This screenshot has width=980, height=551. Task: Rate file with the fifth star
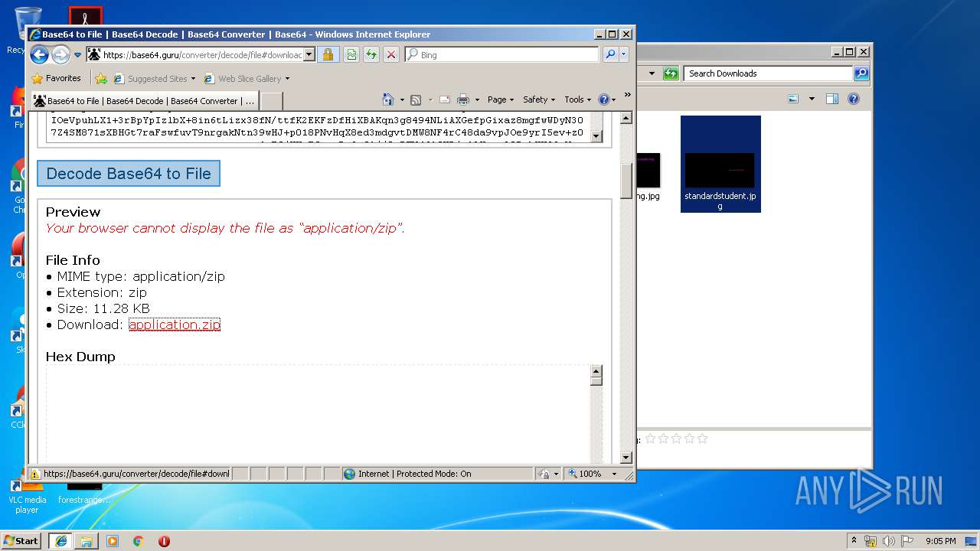coord(702,439)
